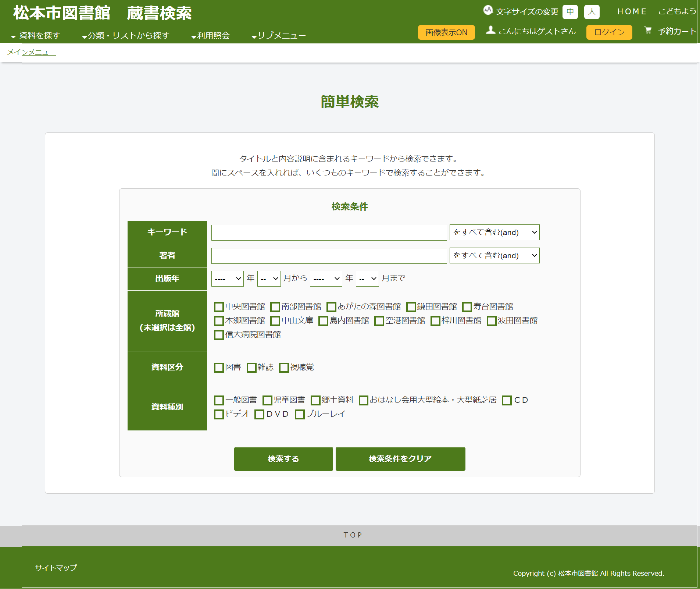Image resolution: width=700 pixels, height=589 pixels.
Task: Click the 検索条件をクリア button
Action: (400, 459)
